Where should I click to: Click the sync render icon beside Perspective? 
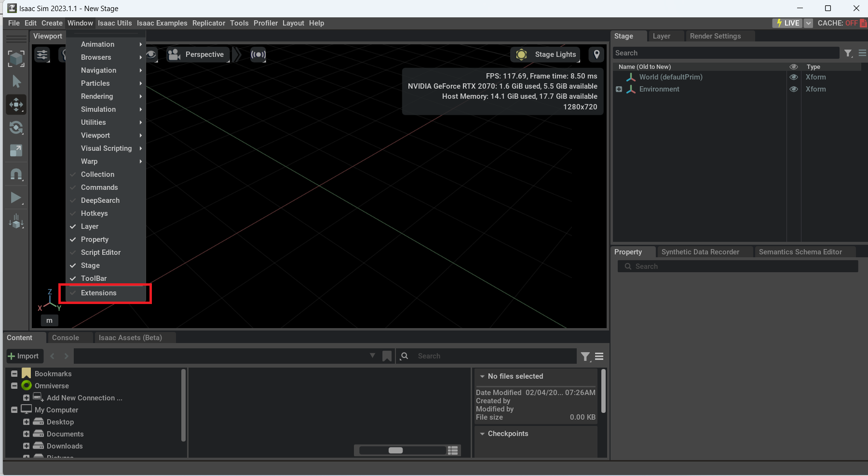[x=258, y=54]
